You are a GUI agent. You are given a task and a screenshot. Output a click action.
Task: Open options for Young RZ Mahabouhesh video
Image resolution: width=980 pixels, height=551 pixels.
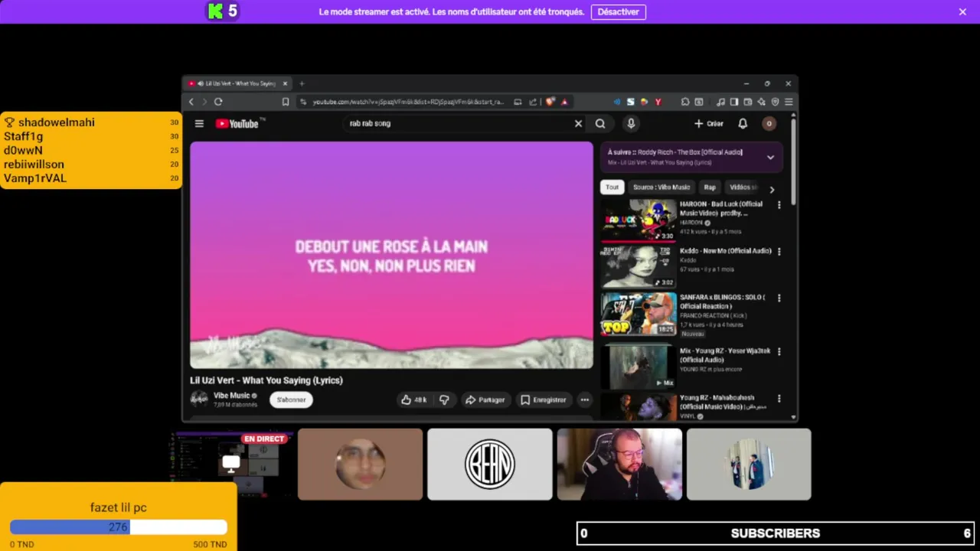coord(779,399)
